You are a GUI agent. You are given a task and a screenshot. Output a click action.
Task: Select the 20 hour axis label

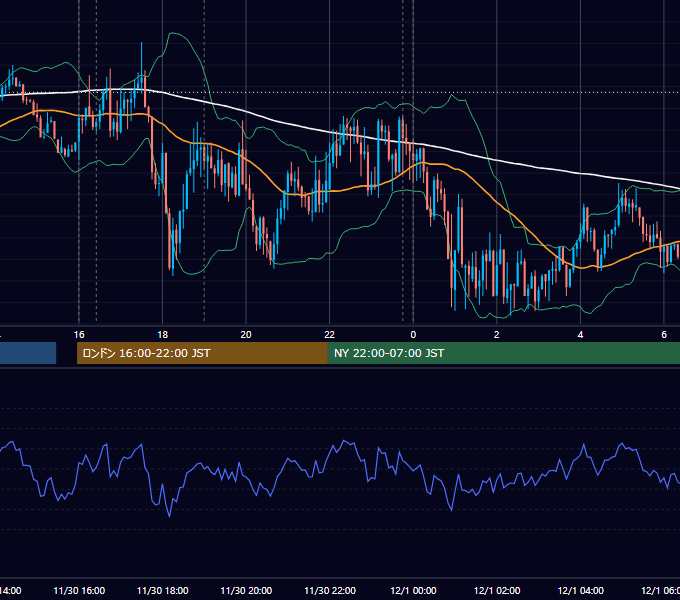point(246,335)
